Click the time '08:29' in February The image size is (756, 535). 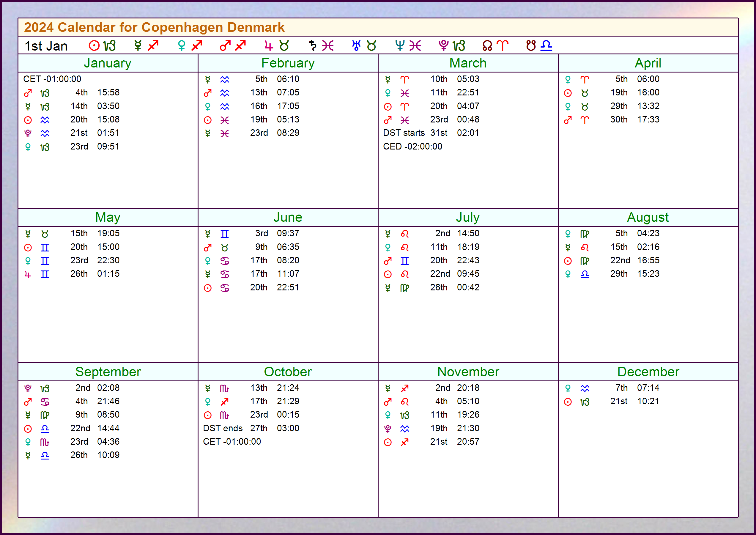(288, 133)
